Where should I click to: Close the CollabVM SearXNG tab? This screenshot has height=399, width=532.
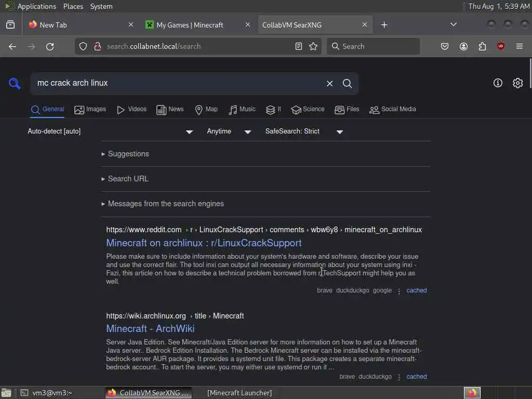[x=364, y=25]
